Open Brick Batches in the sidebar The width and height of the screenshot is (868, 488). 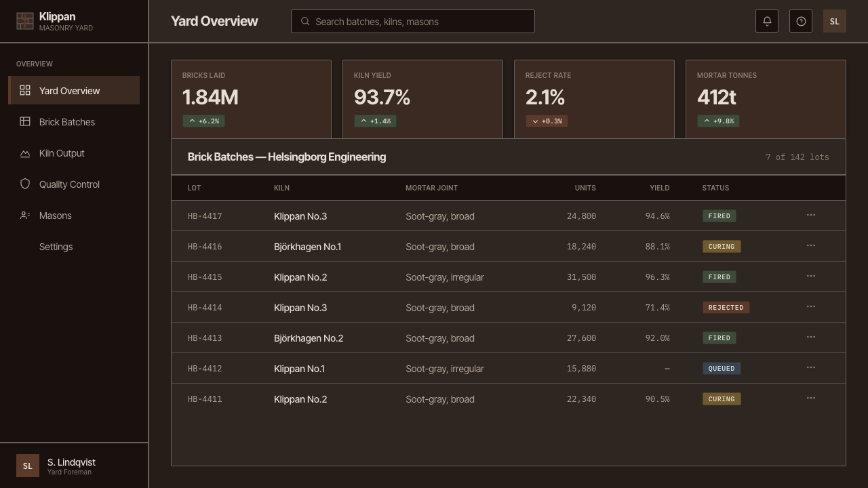tap(74, 121)
